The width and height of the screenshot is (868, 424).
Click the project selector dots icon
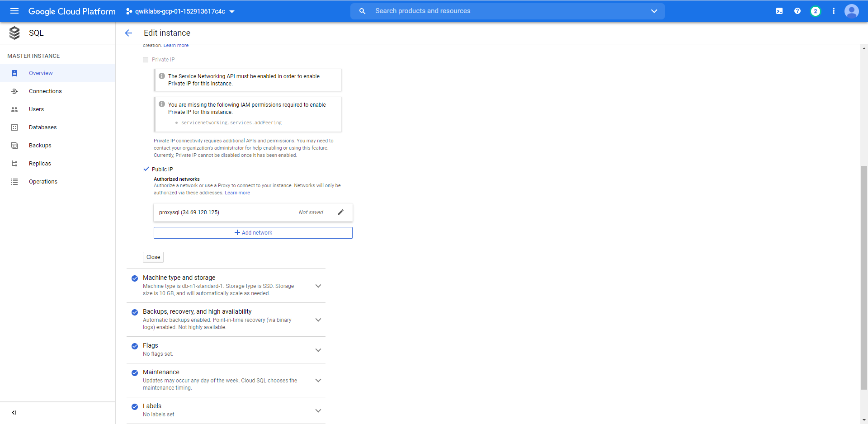pos(129,11)
